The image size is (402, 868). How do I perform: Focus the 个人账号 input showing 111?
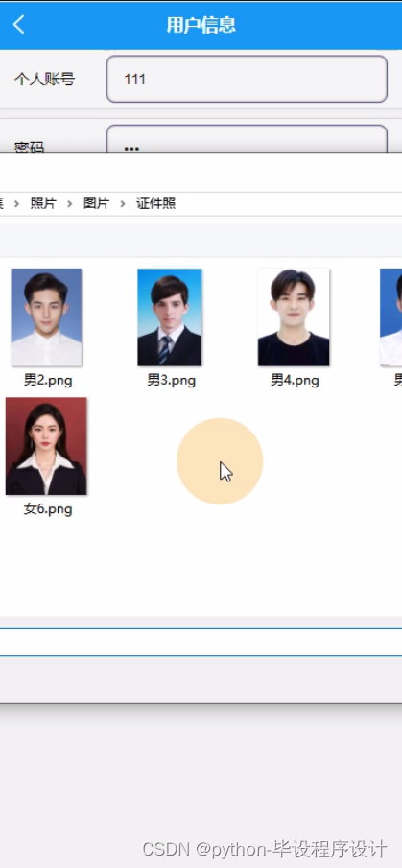click(247, 80)
